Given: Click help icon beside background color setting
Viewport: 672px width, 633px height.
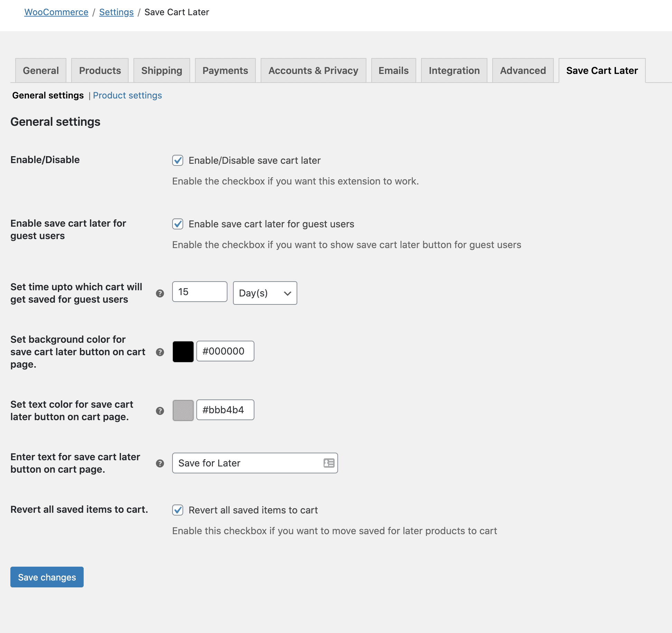Looking at the screenshot, I should pyautogui.click(x=160, y=352).
